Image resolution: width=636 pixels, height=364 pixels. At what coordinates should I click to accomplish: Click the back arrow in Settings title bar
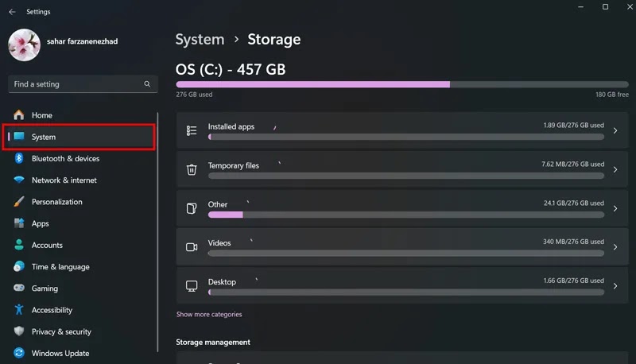tap(12, 12)
